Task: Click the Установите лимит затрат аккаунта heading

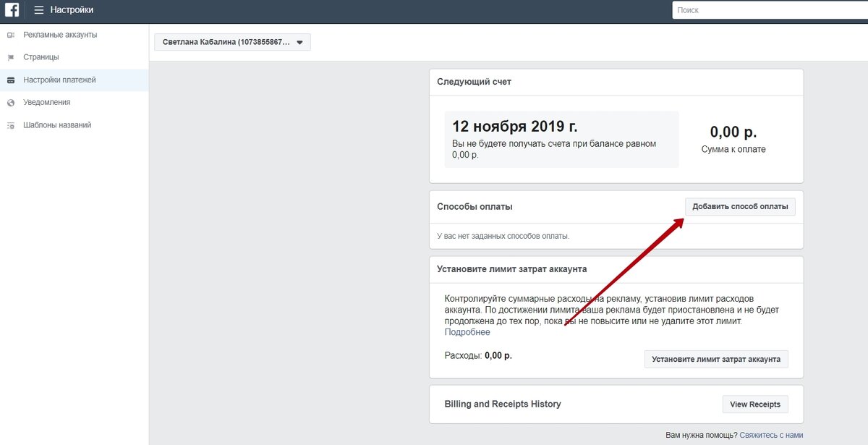Action: click(x=512, y=268)
